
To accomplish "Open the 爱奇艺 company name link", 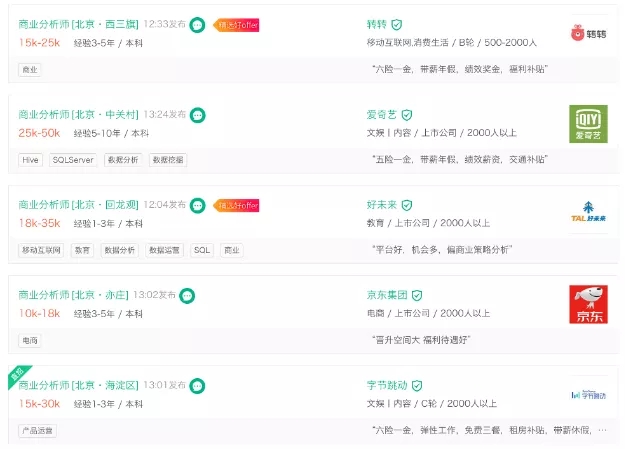I will coord(381,115).
